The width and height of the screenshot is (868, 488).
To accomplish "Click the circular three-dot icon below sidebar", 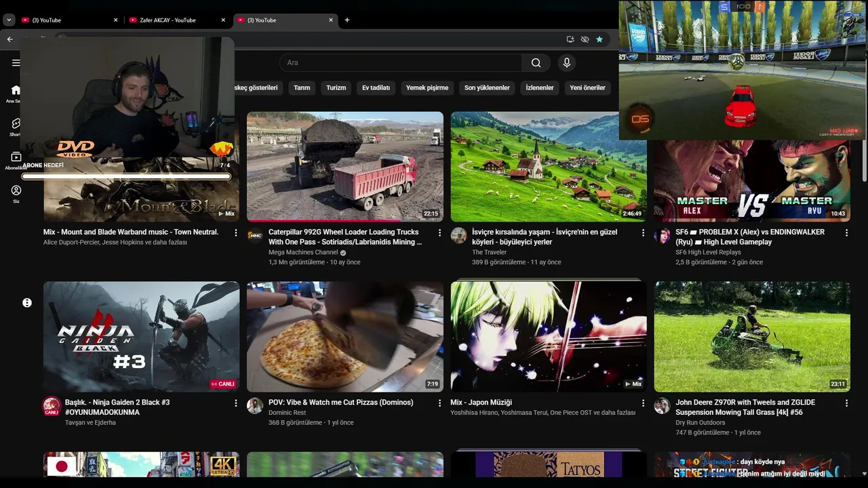I will 27,303.
